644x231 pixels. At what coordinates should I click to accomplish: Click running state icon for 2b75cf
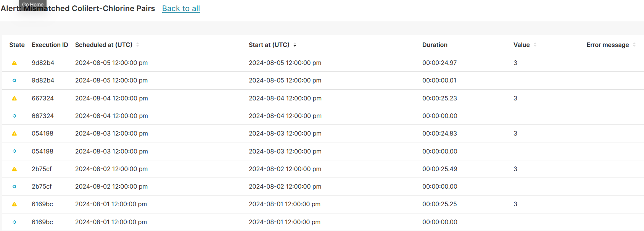click(x=14, y=187)
